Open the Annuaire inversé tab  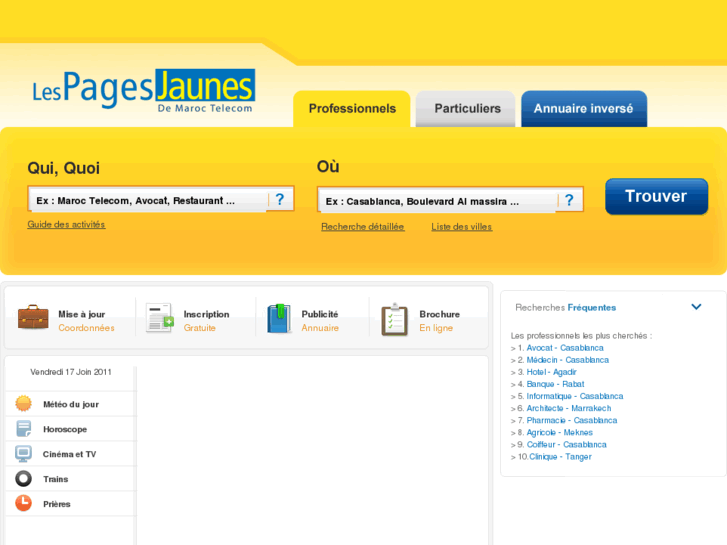(584, 109)
